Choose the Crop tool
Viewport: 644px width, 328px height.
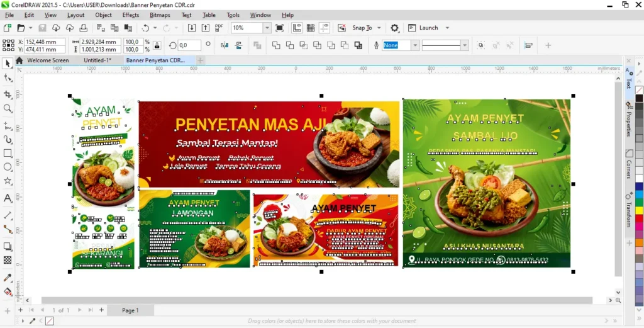click(x=8, y=94)
